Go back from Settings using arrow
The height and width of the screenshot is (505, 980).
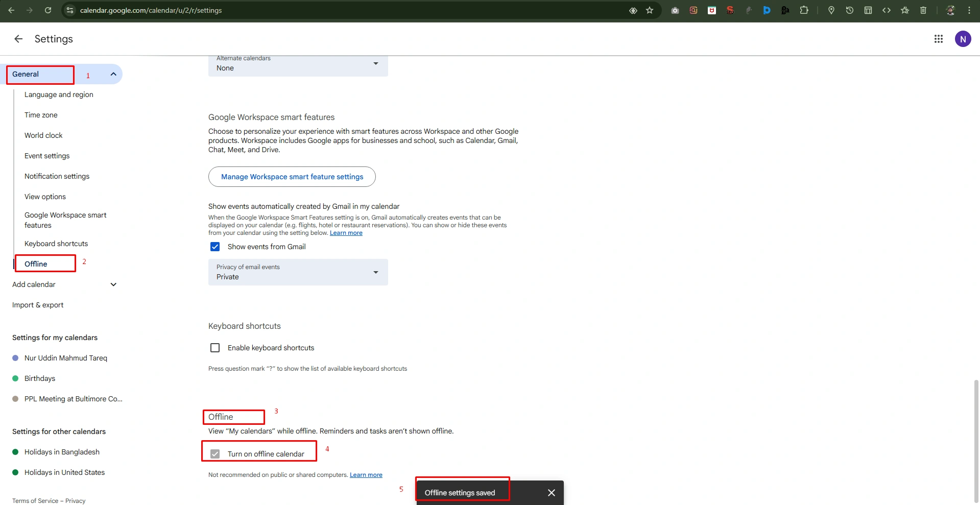(x=18, y=39)
